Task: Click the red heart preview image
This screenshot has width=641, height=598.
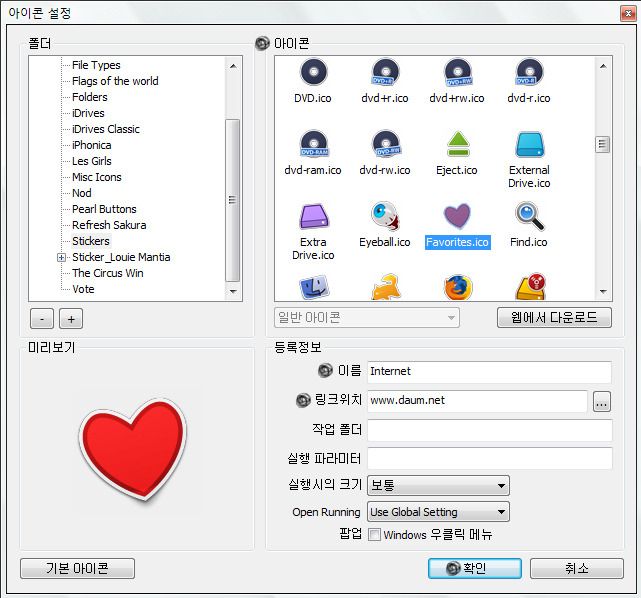Action: point(133,449)
